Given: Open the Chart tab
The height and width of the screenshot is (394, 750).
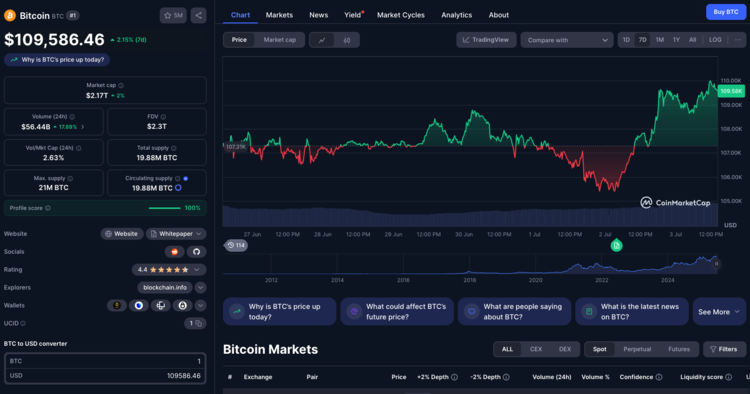Looking at the screenshot, I should tap(240, 15).
